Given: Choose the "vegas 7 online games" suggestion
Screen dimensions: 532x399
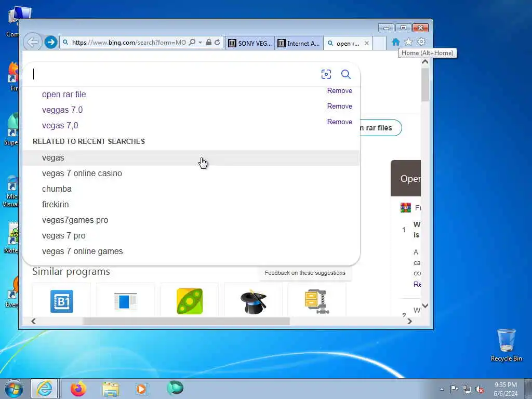Looking at the screenshot, I should point(191,251).
